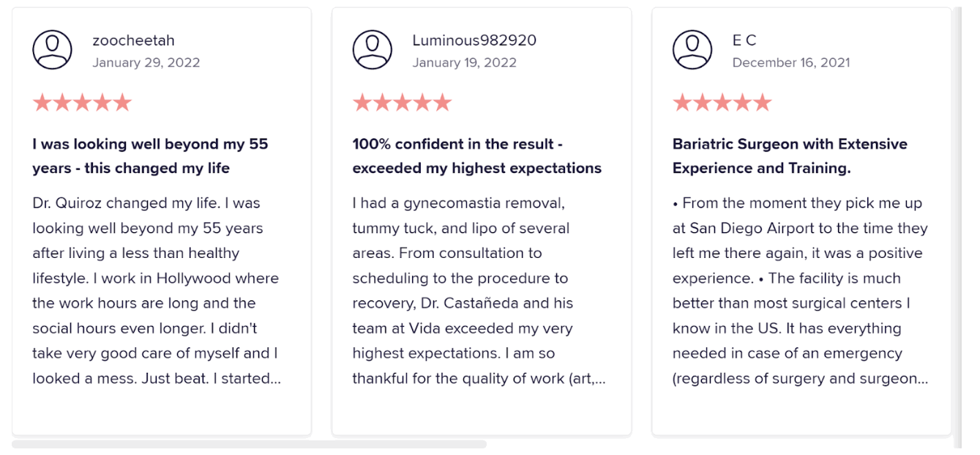Click the star rating on Luminous982920's review
Viewport: 980px width, 455px height.
(403, 103)
